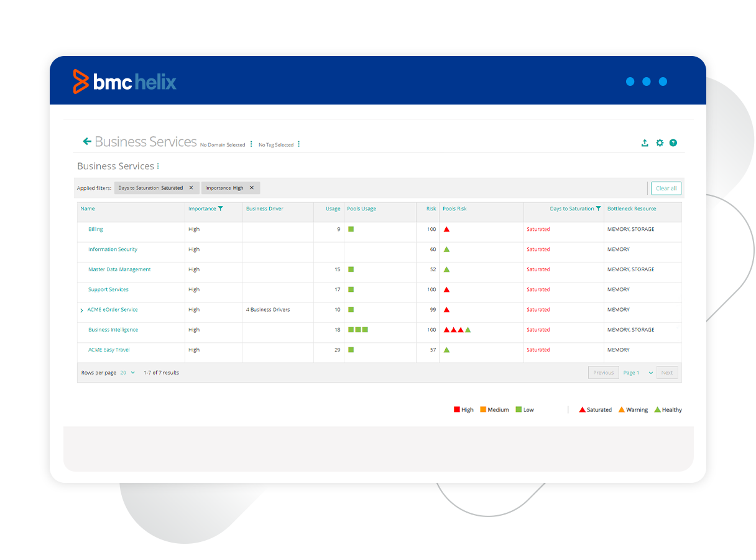Open the settings gear icon
Image resolution: width=756 pixels, height=560 pixels.
[660, 143]
